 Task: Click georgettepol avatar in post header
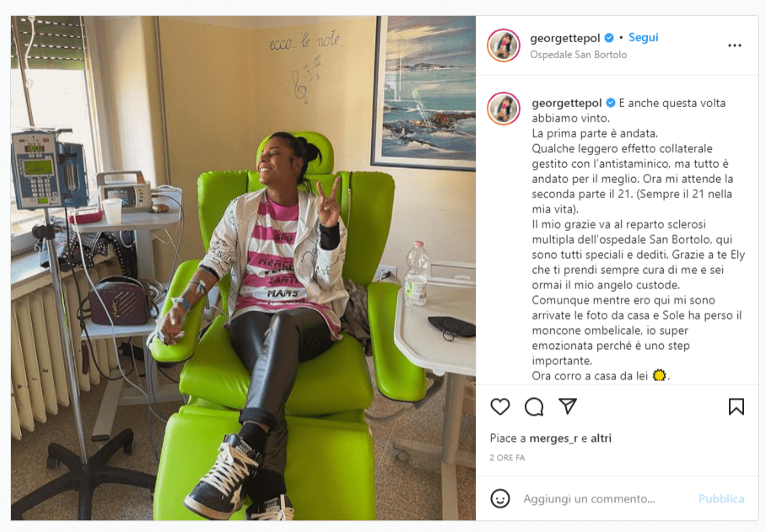tap(503, 46)
